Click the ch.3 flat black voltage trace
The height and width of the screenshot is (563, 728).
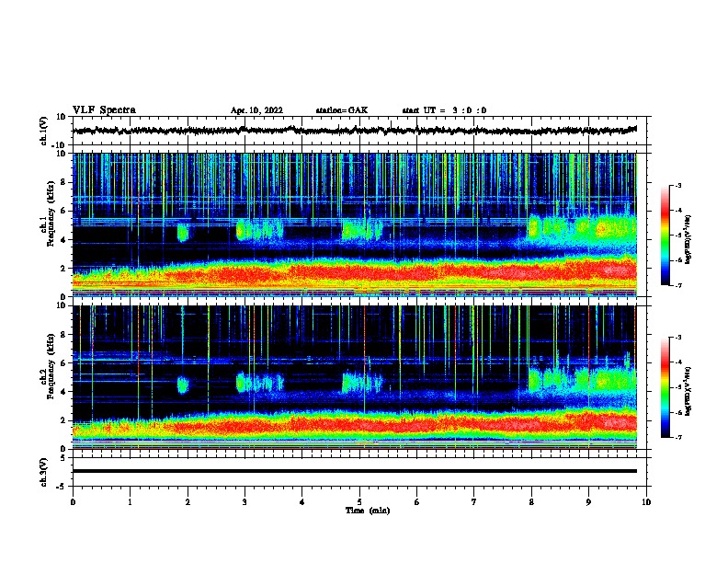(355, 471)
